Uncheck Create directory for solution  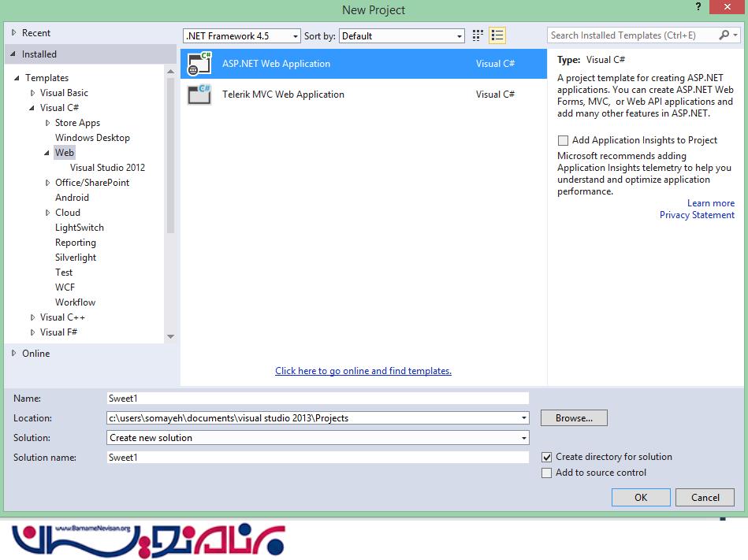(547, 457)
